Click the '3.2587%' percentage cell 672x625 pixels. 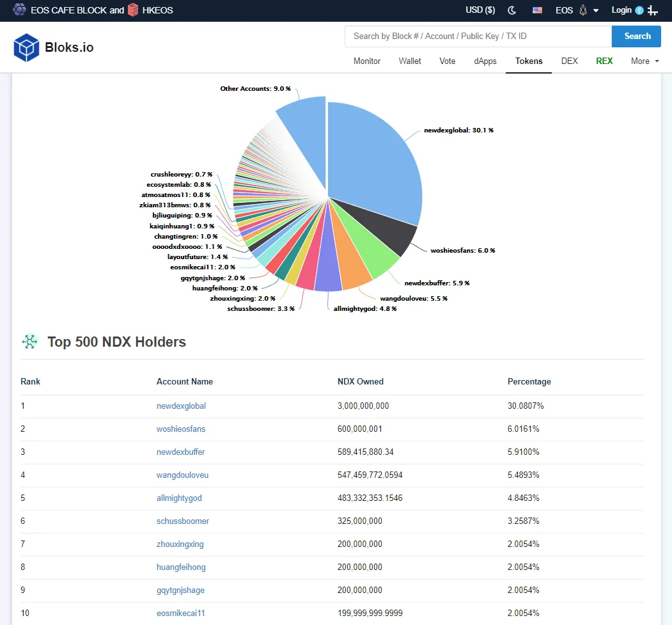pos(523,521)
